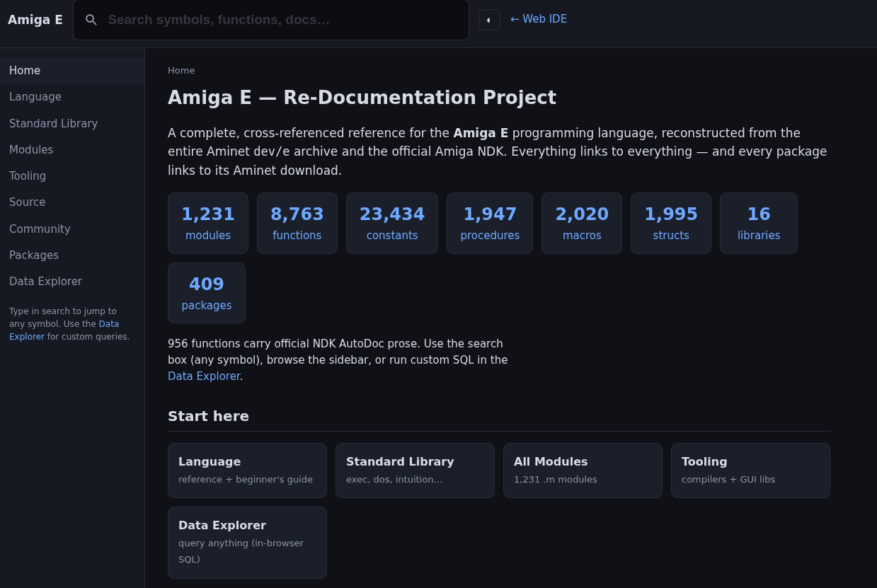Go to Modules in the sidebar
The image size is (877, 588).
point(72,150)
